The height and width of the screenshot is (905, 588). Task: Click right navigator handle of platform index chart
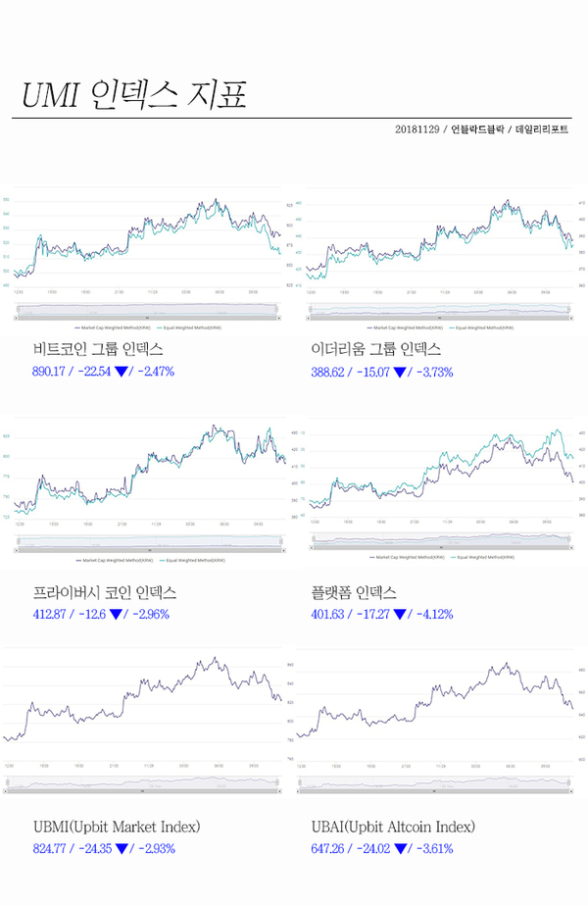coord(570,538)
